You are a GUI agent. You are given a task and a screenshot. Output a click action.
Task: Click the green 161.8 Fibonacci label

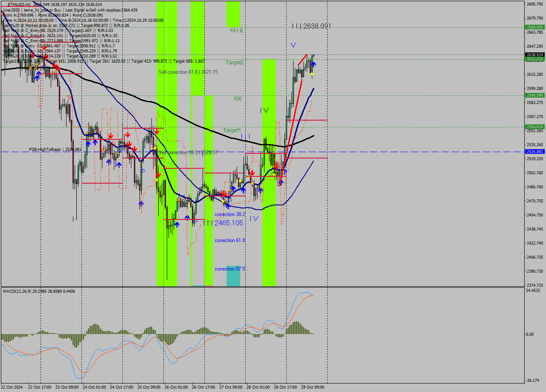tap(236, 31)
